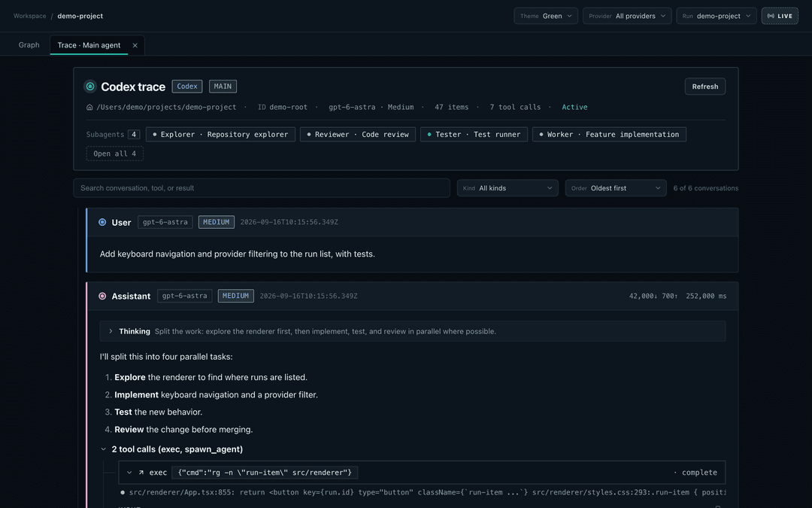
Task: Click the 7 tool calls count
Action: click(x=515, y=108)
